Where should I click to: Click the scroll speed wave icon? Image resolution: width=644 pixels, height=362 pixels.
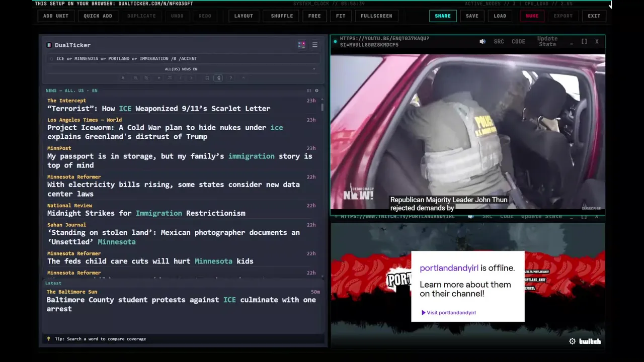pyautogui.click(x=170, y=78)
